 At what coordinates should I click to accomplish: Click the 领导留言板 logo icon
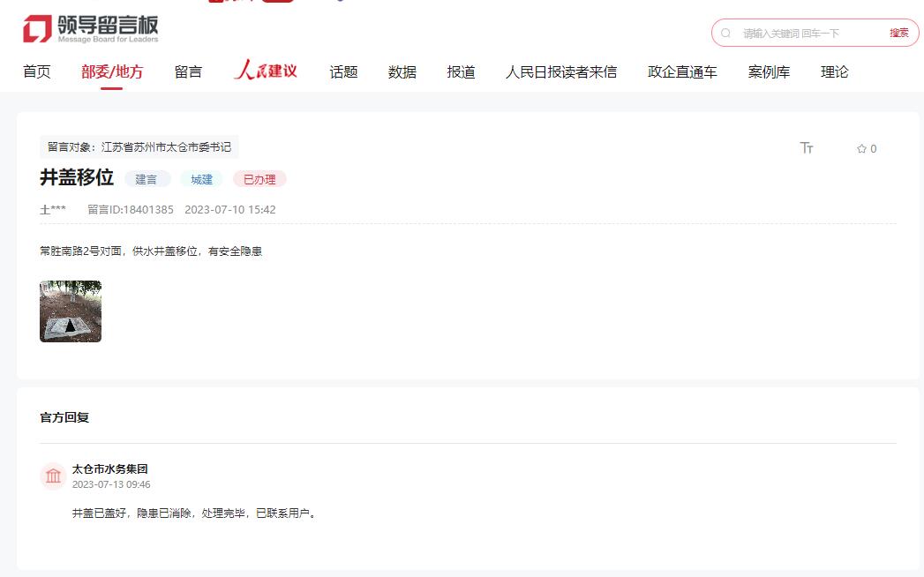click(x=38, y=29)
